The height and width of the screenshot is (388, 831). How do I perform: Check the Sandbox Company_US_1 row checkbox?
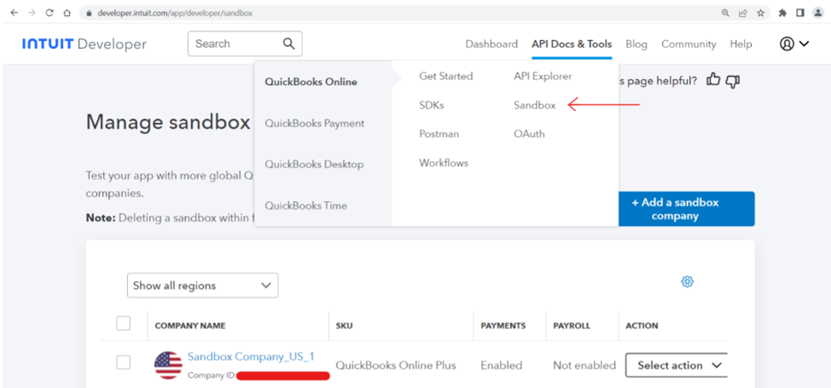[x=123, y=363]
